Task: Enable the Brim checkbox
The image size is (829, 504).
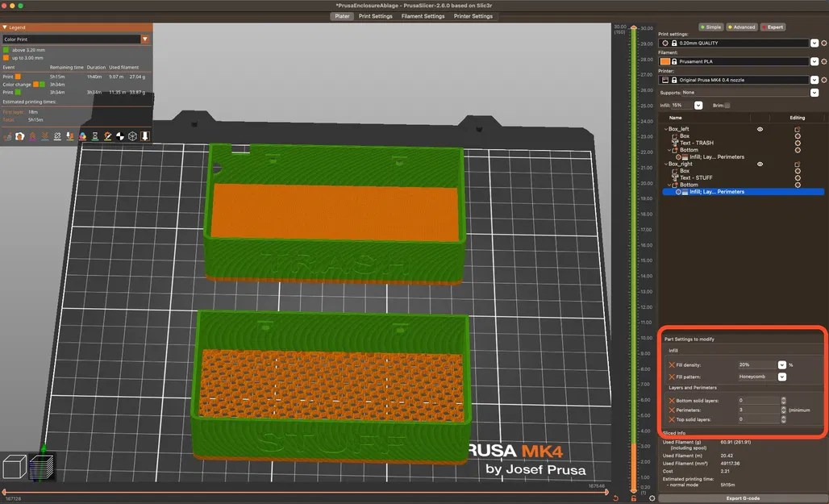Action: click(x=727, y=106)
